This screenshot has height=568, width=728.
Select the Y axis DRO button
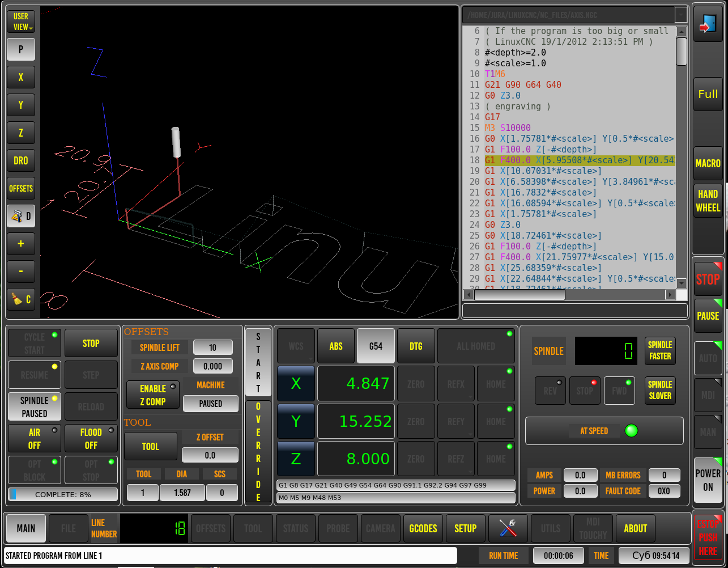pyautogui.click(x=296, y=421)
